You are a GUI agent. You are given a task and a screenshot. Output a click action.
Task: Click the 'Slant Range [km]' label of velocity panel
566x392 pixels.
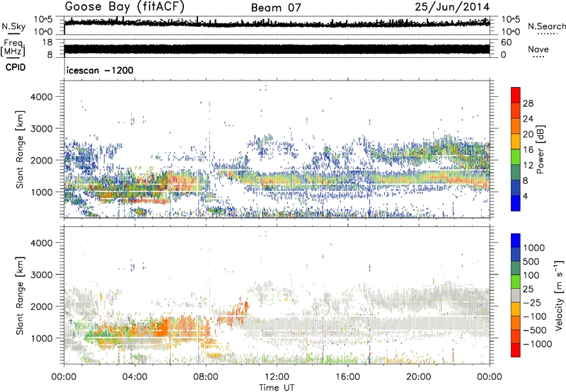(20, 296)
